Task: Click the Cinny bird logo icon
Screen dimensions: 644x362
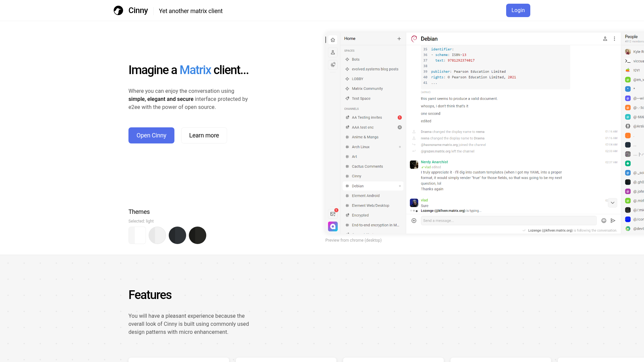Action: (x=118, y=10)
